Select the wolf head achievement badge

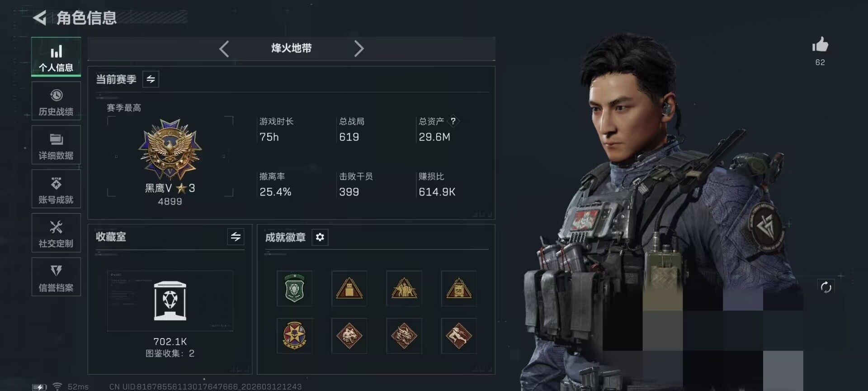349,336
